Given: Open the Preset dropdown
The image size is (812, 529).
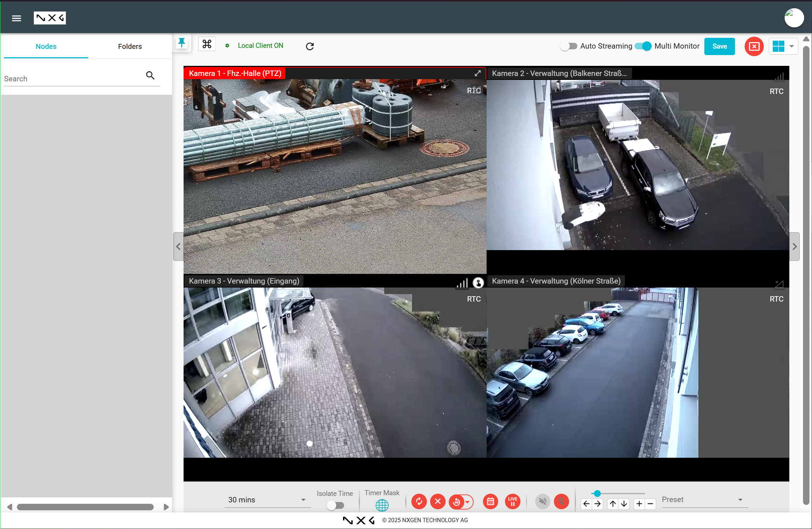Looking at the screenshot, I should [702, 500].
